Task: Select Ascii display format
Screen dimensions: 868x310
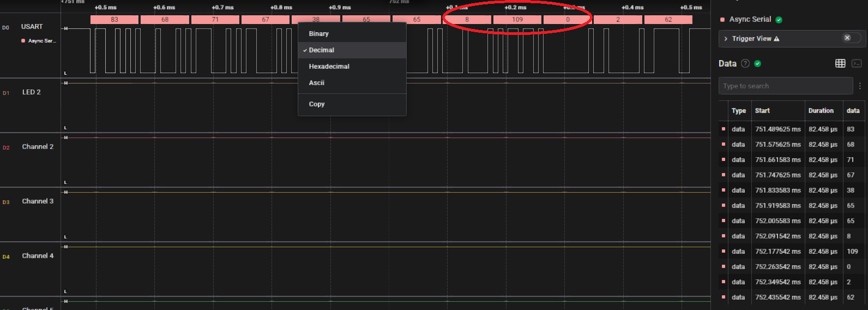Action: tap(316, 83)
